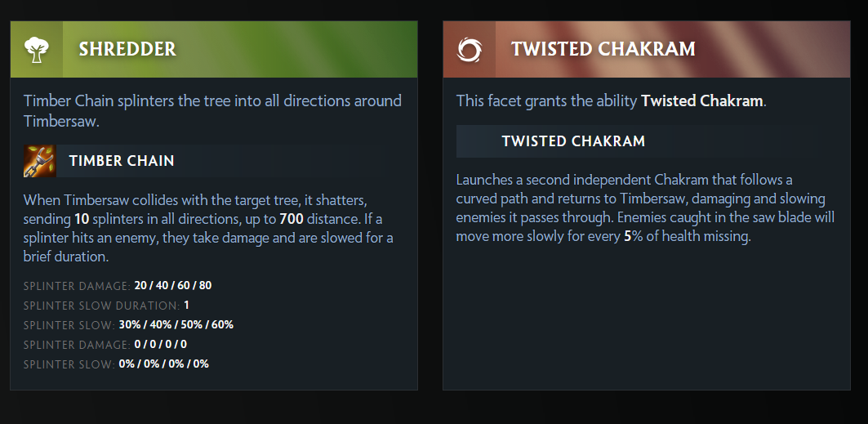Click the TIMBER CHAIN ability title
The height and width of the screenshot is (424, 868).
pos(122,161)
